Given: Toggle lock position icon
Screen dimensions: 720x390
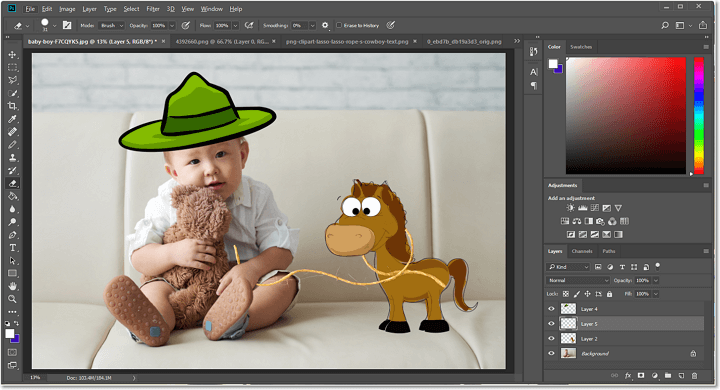Looking at the screenshot, I should click(587, 294).
